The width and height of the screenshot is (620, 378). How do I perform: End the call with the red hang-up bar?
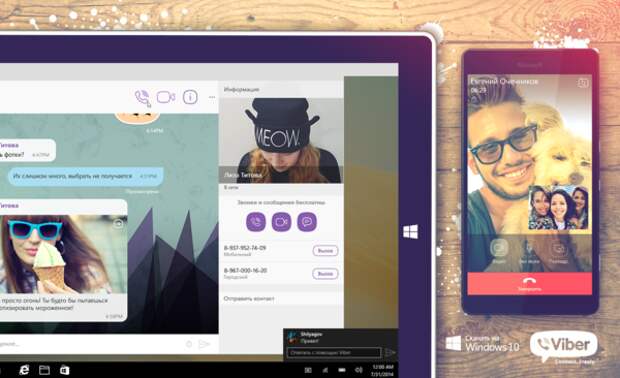(529, 283)
